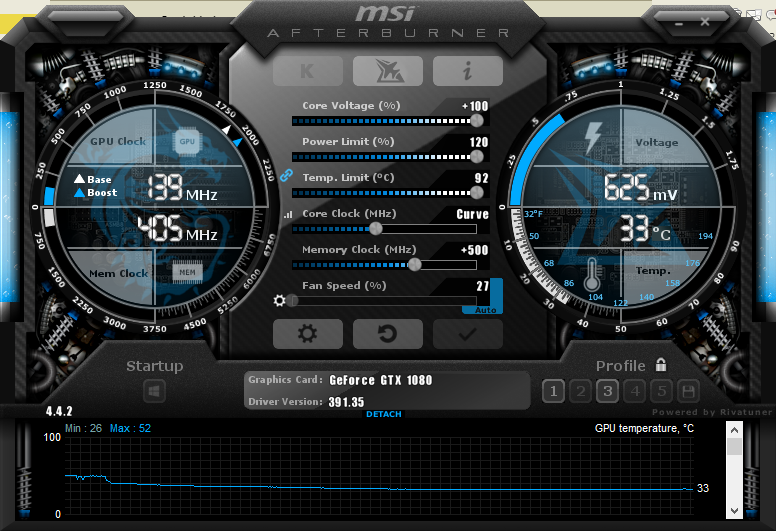This screenshot has width=776, height=531.
Task: Open the Kombustor K button
Action: coord(307,71)
